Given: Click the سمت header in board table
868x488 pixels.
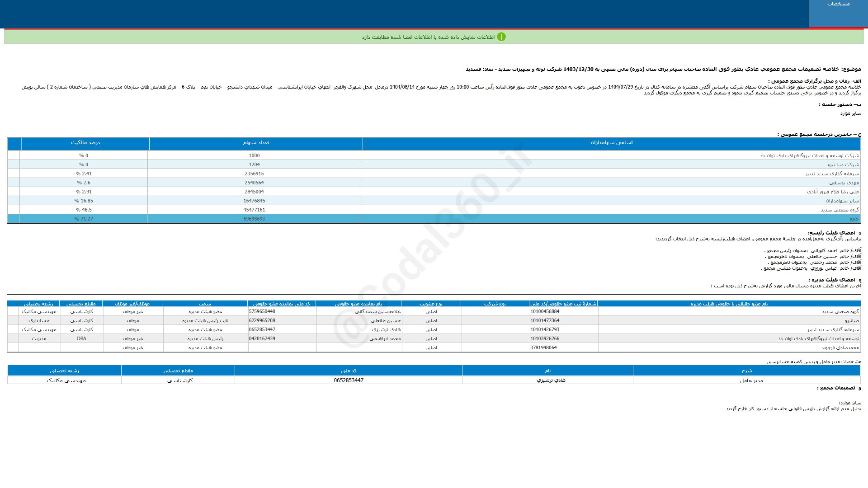Looking at the screenshot, I should point(205,304).
